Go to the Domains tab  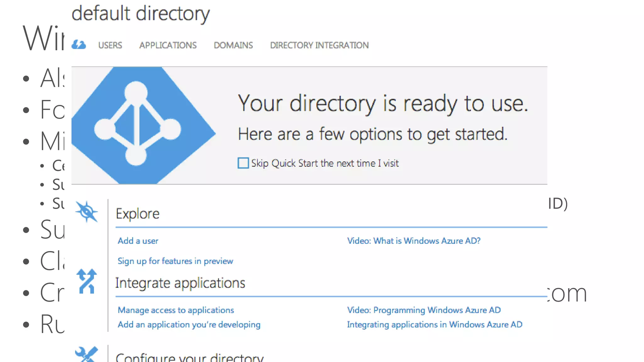[233, 45]
